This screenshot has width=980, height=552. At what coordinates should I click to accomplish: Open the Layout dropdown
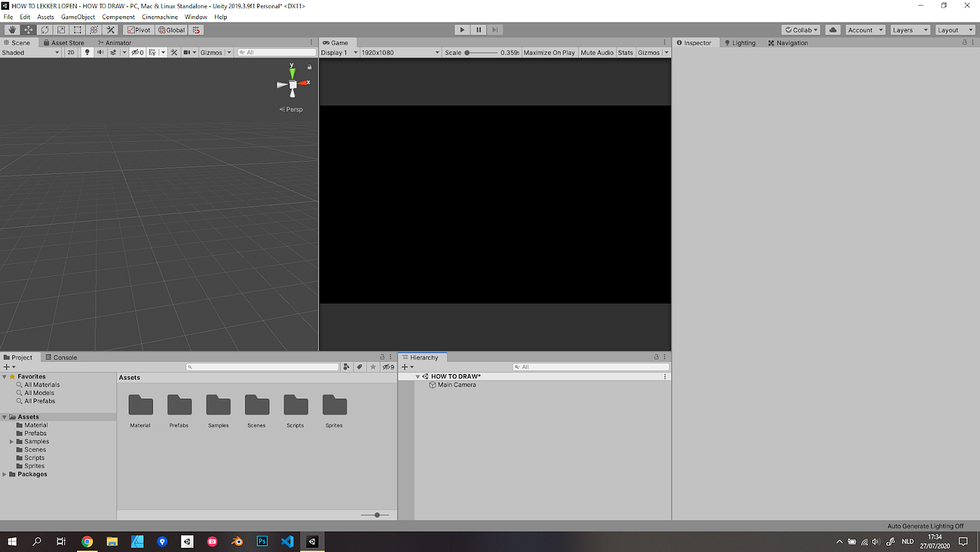pos(955,30)
